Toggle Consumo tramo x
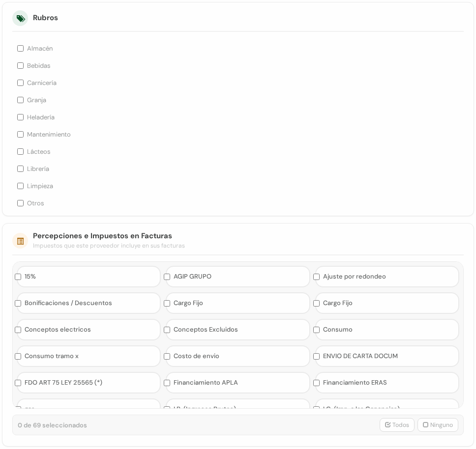 coord(18,356)
